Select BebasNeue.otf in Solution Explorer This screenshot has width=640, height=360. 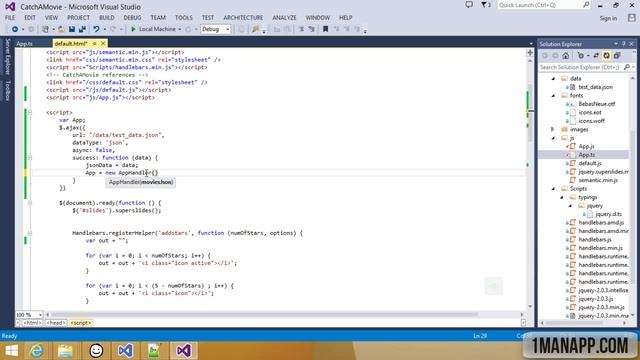click(x=596, y=104)
